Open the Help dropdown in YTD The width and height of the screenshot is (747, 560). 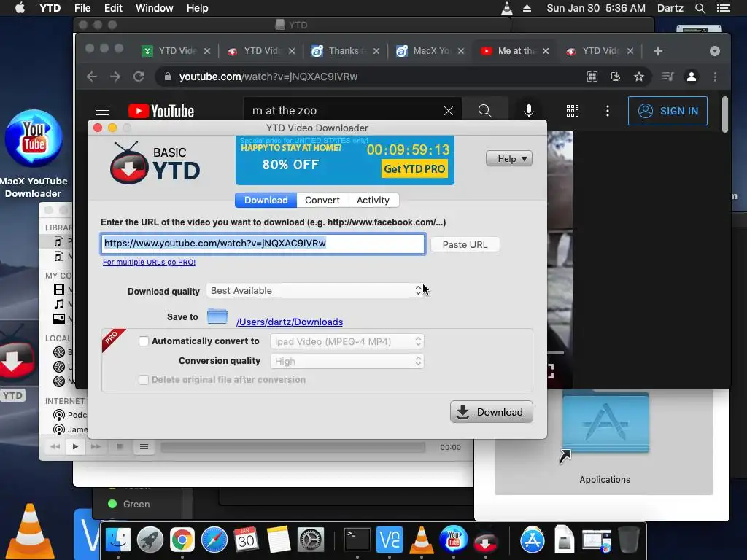(x=508, y=158)
